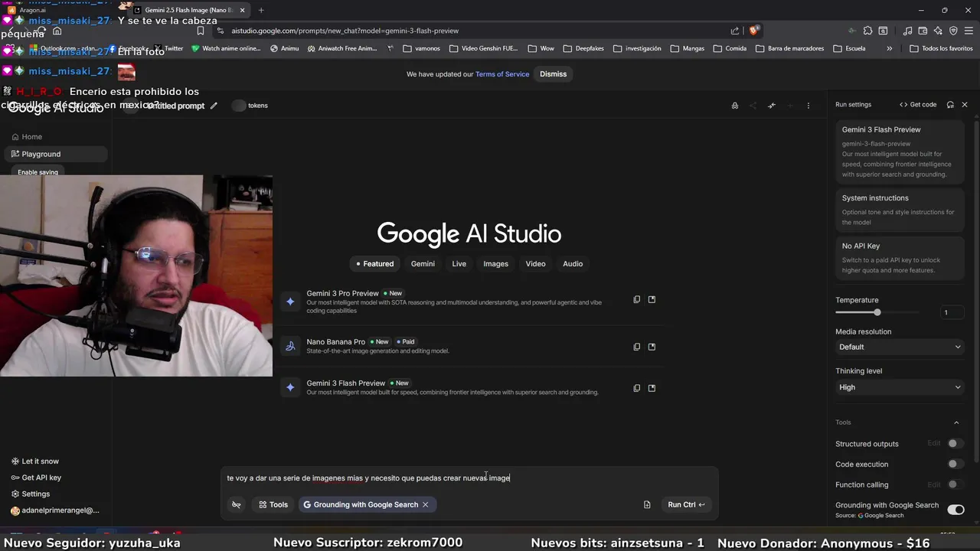Click the No API Key card
980x551 pixels.
pos(900,258)
